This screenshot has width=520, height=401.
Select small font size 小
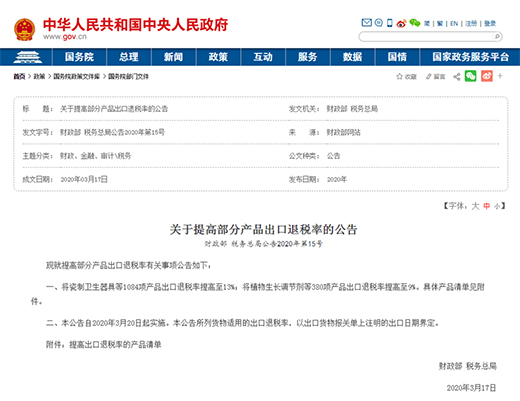pyautogui.click(x=497, y=207)
